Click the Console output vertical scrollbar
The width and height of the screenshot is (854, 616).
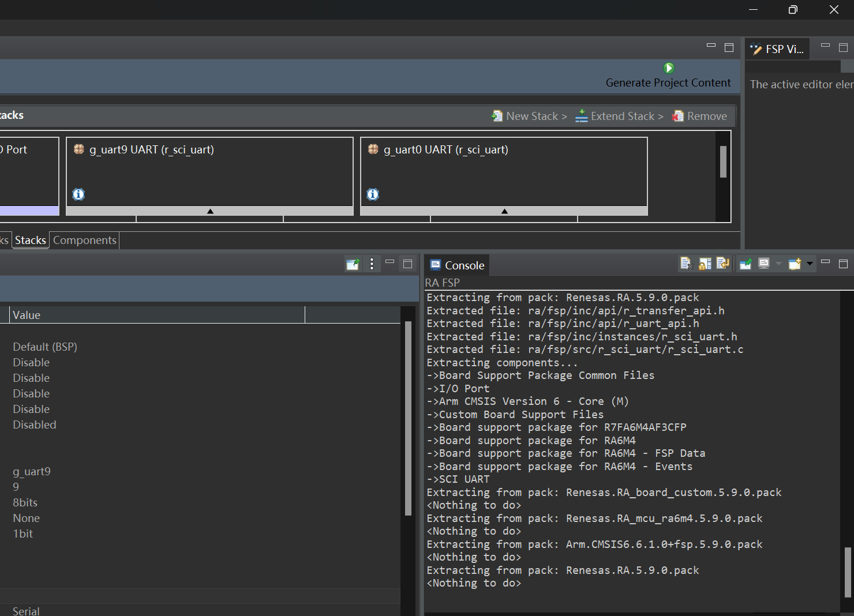pos(848,572)
